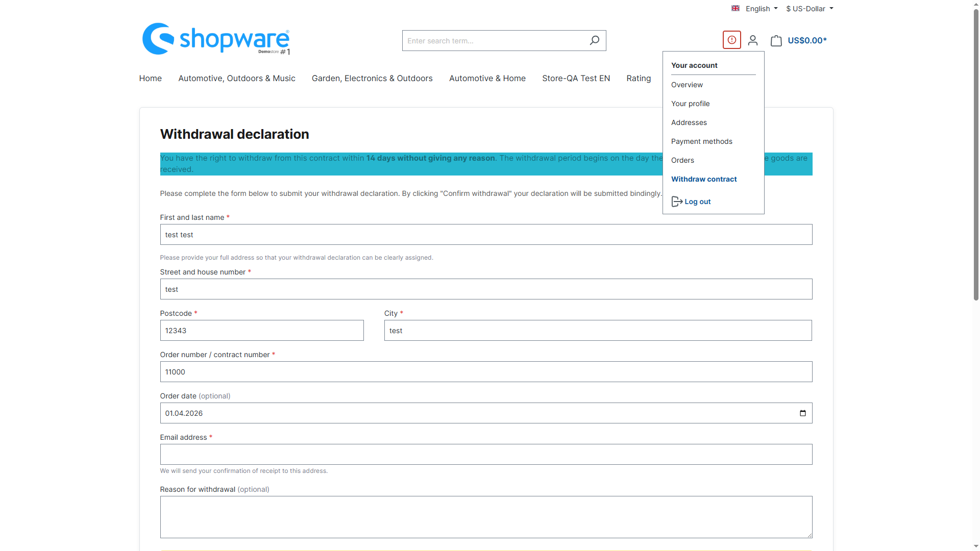This screenshot has height=551, width=980.
Task: Click the US$0.00 cart total
Action: pos(807,40)
